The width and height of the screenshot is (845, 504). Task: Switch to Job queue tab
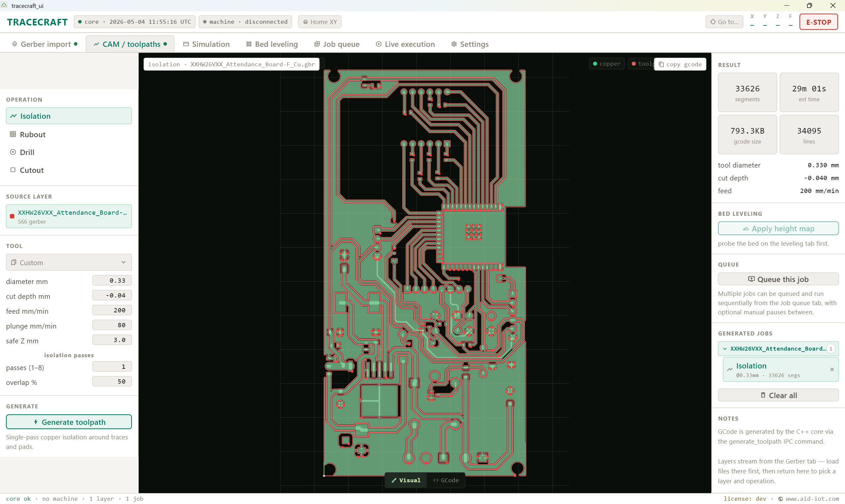click(x=337, y=44)
